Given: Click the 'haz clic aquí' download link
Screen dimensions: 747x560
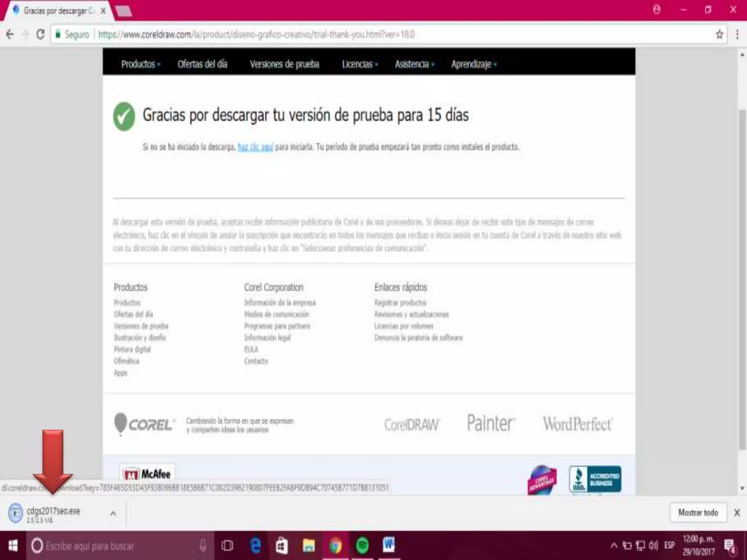Looking at the screenshot, I should [x=255, y=147].
